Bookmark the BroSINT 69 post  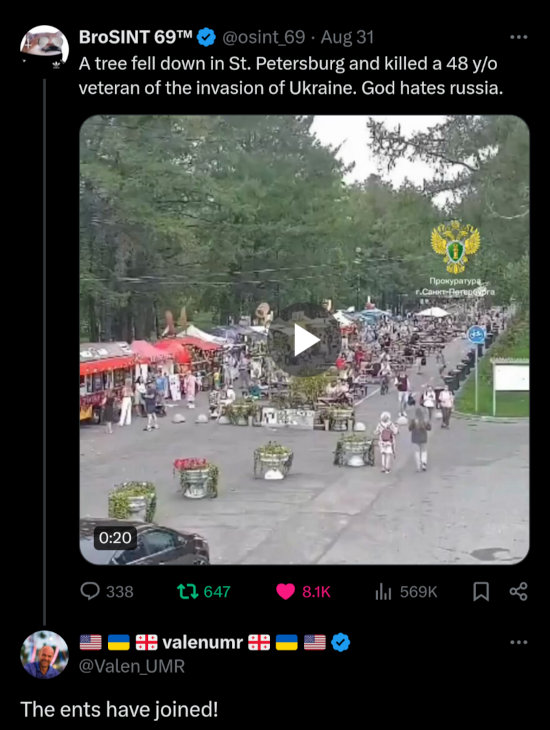pos(481,592)
